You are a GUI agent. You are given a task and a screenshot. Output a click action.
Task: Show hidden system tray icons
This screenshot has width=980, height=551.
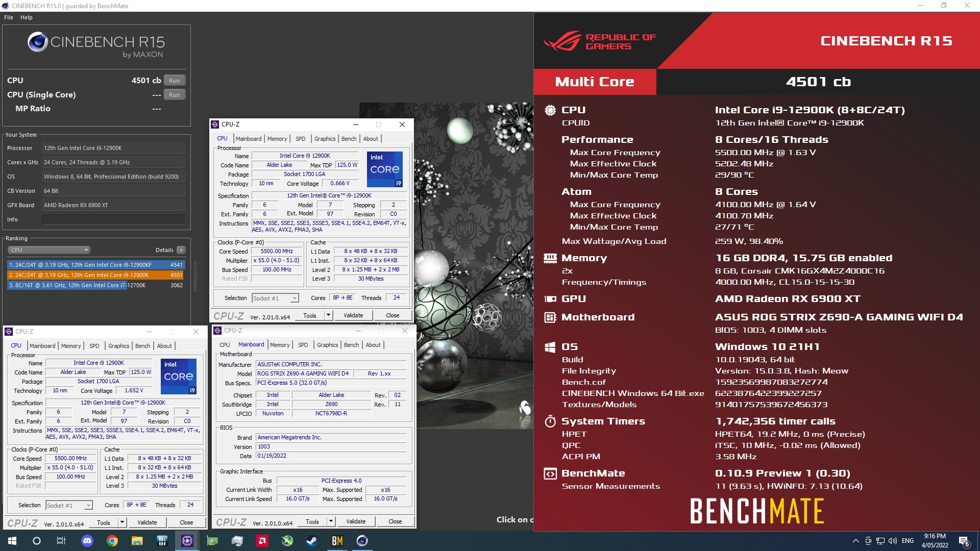click(855, 541)
